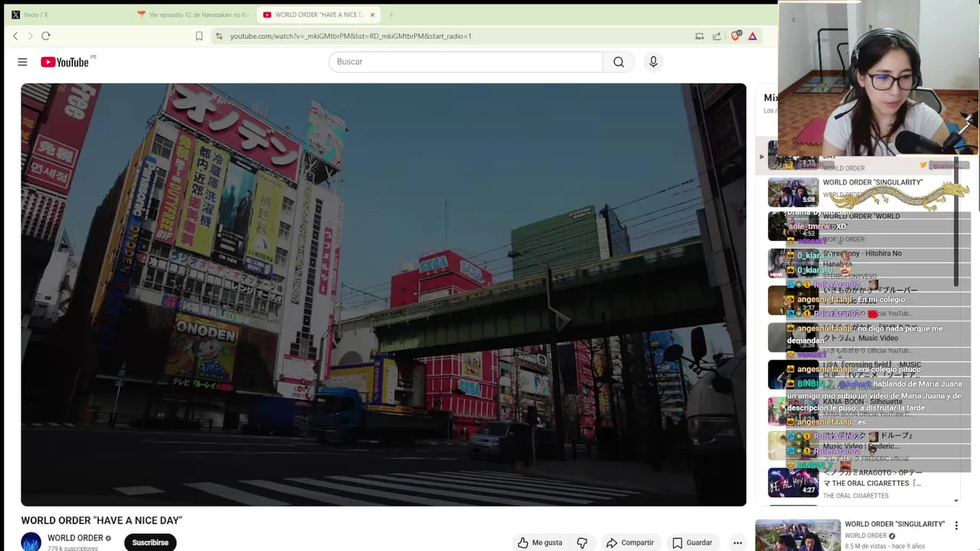Open options menu for SINGULARITY suggestion
980x551 pixels.
click(x=956, y=526)
